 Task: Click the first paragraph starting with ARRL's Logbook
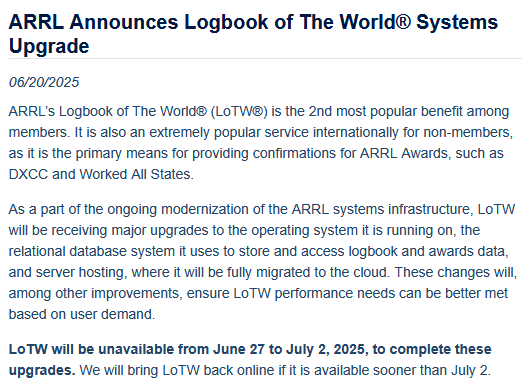tap(261, 143)
